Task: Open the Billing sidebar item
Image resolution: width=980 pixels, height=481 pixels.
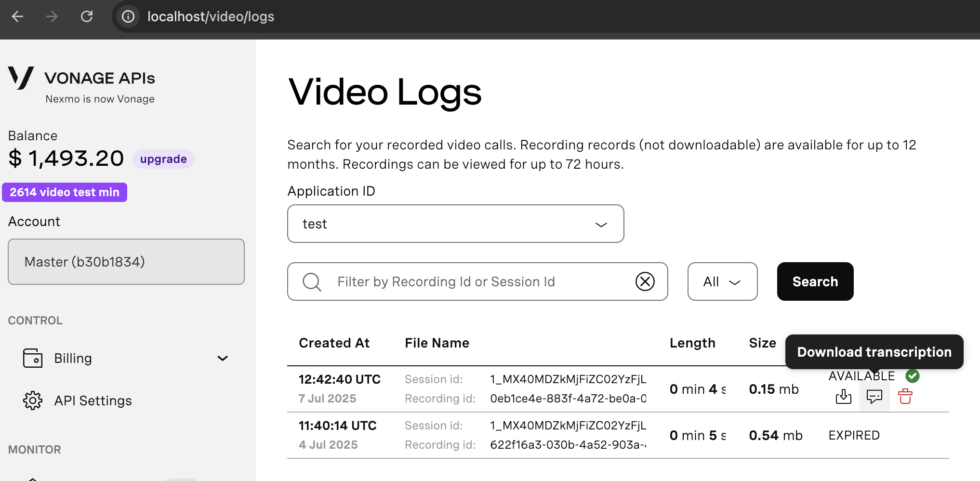Action: [73, 359]
